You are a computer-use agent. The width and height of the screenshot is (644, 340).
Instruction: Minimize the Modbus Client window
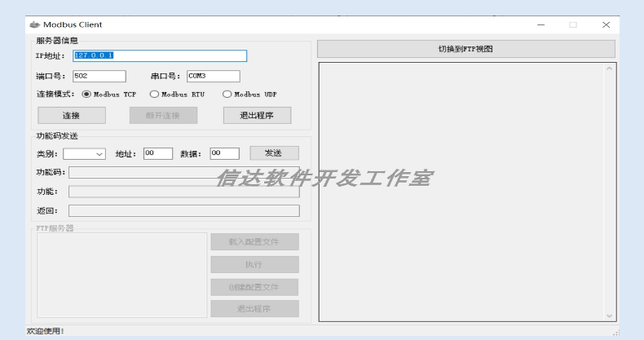[x=541, y=24]
